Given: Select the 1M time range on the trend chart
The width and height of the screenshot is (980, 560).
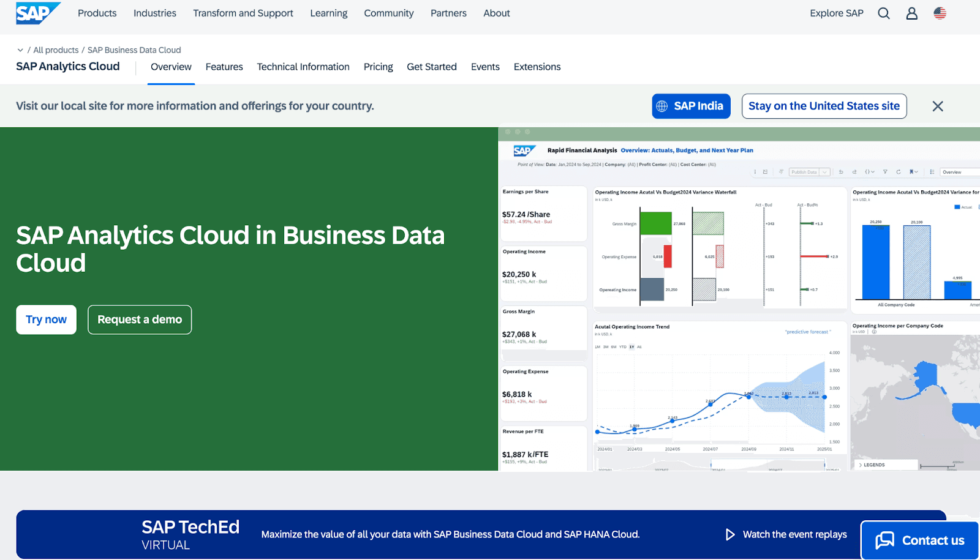Looking at the screenshot, I should (x=598, y=347).
